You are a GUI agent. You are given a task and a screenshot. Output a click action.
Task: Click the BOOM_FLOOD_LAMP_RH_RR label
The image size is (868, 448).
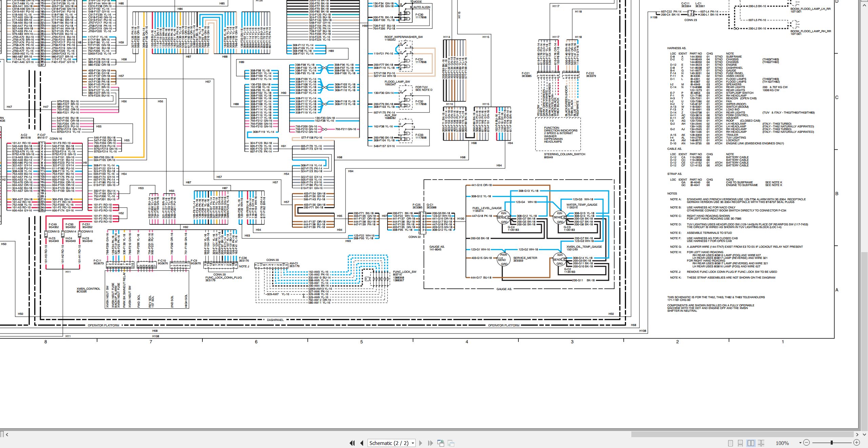coord(811,31)
